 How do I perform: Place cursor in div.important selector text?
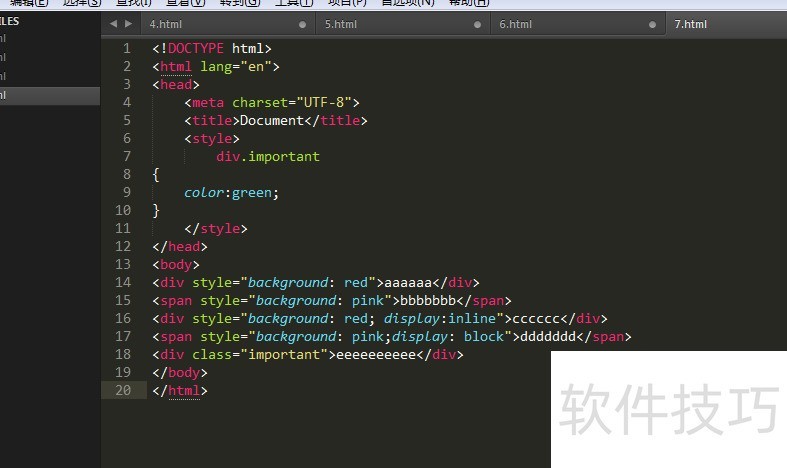268,157
